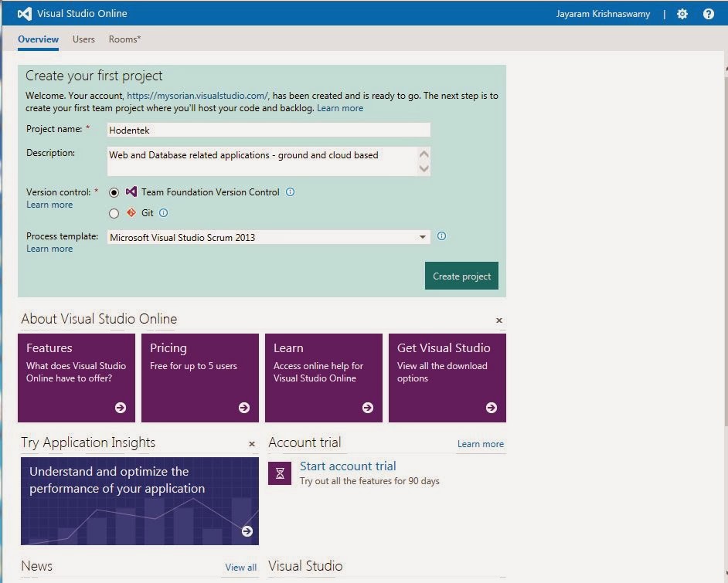Click Learn more under Process template
This screenshot has width=728, height=583.
tap(49, 249)
